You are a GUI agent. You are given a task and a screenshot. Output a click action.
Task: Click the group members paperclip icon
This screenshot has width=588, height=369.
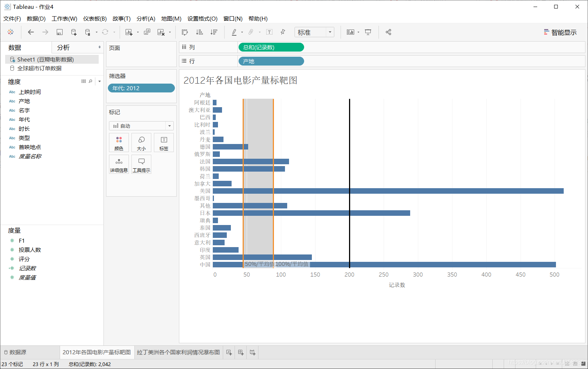click(x=251, y=32)
